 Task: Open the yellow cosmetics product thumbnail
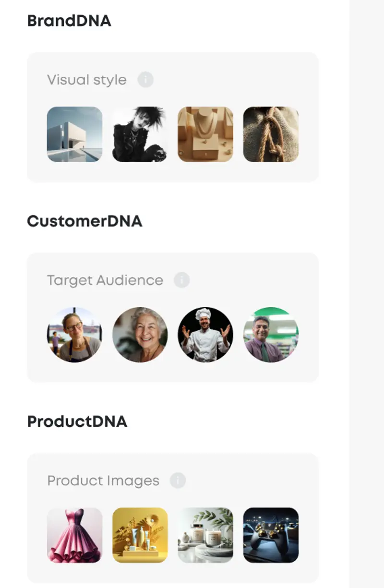pos(140,535)
